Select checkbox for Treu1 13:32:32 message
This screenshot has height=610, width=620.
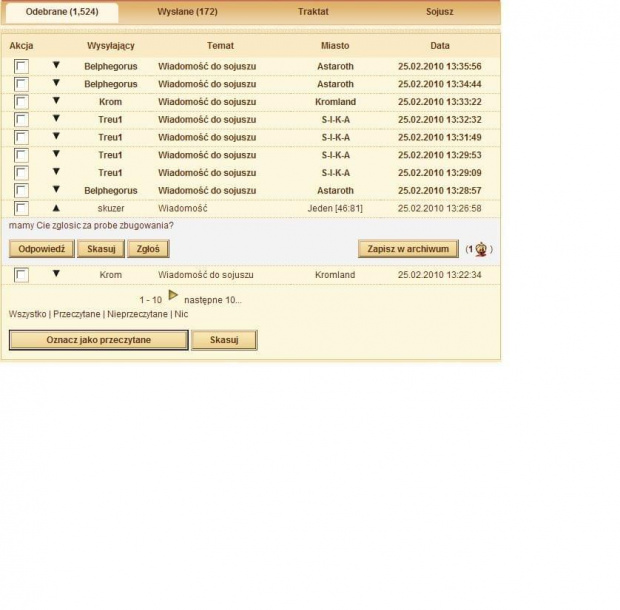(22, 119)
